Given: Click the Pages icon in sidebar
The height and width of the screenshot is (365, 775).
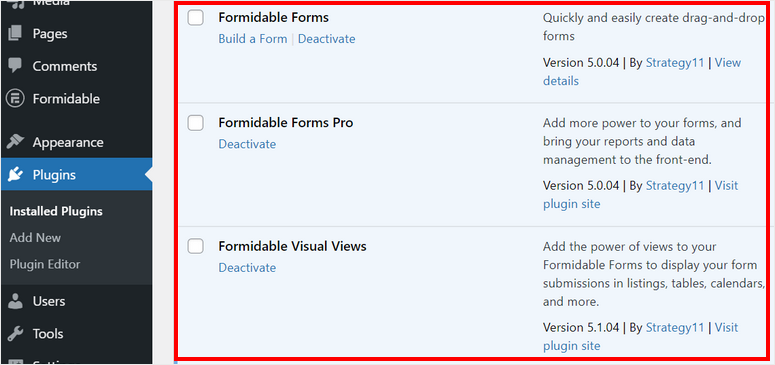Looking at the screenshot, I should pyautogui.click(x=15, y=34).
